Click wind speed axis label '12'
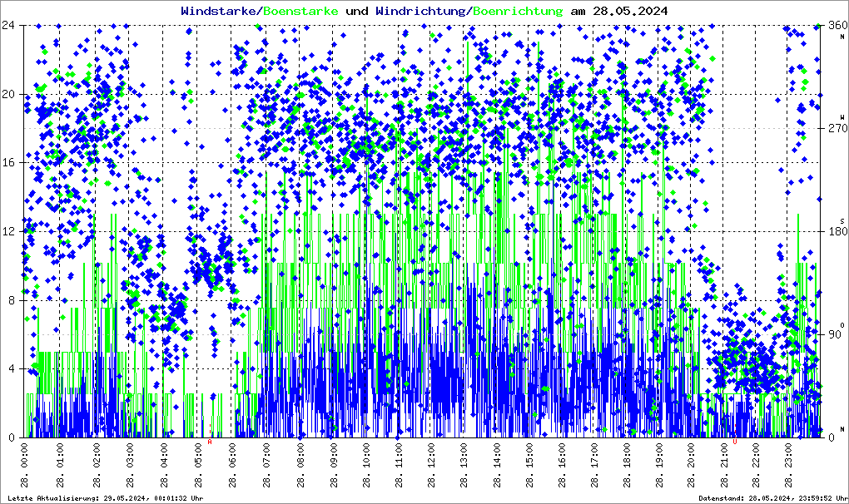 click(x=8, y=231)
